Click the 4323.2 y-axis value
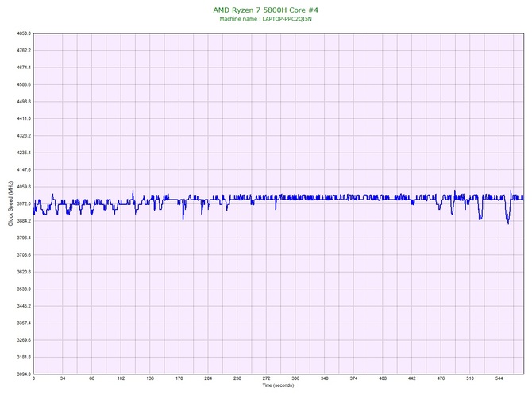 [24, 136]
